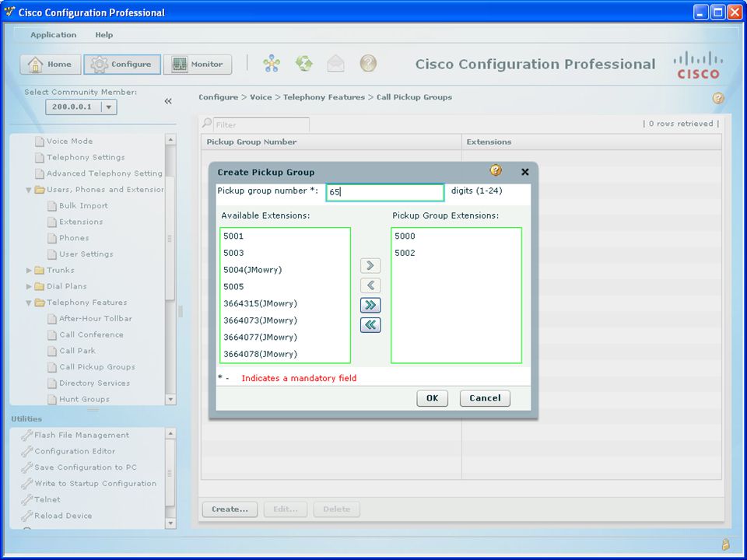Click the filter magnifier icon
Image resolution: width=747 pixels, height=560 pixels.
click(x=207, y=123)
